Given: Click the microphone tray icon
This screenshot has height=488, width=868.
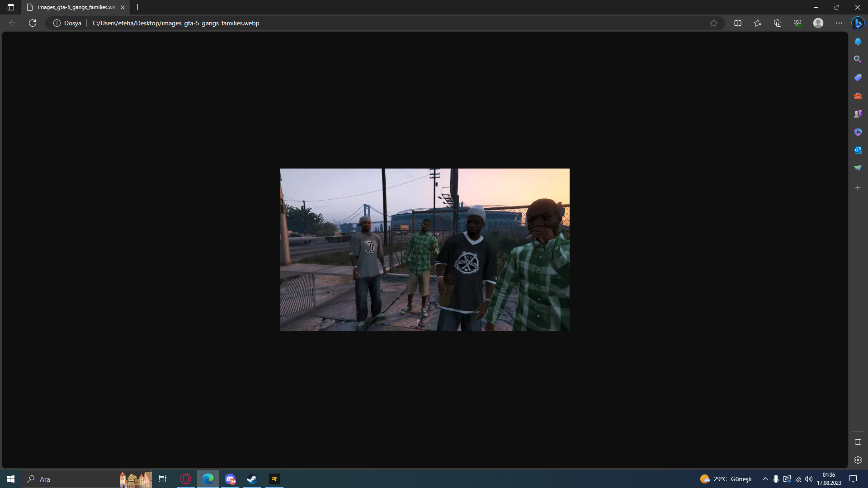Looking at the screenshot, I should tap(776, 479).
